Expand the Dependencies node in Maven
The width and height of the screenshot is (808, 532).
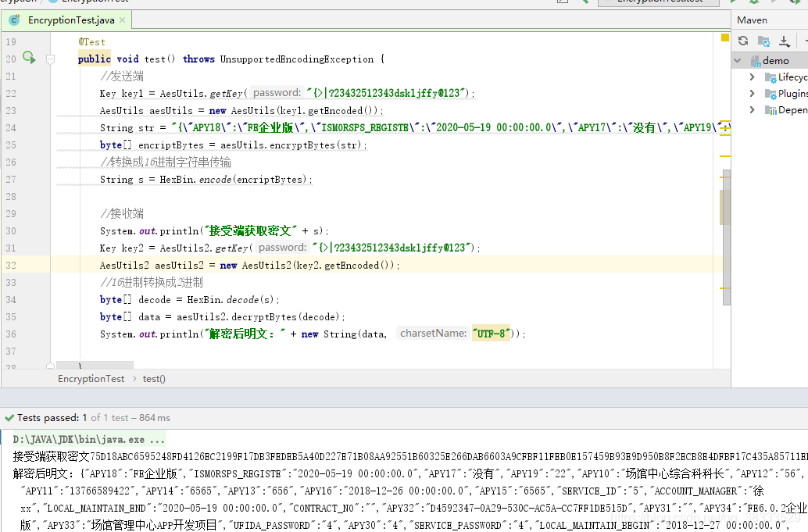(x=753, y=109)
